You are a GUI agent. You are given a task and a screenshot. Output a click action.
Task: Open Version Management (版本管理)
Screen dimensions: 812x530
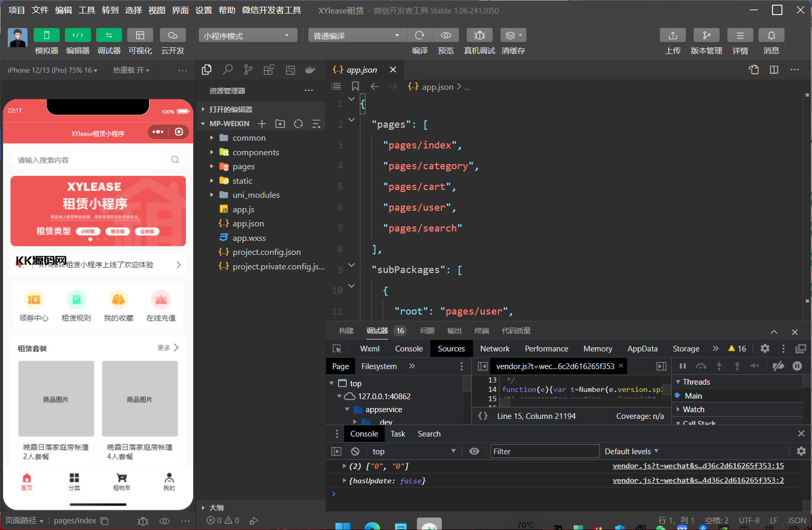tap(707, 35)
